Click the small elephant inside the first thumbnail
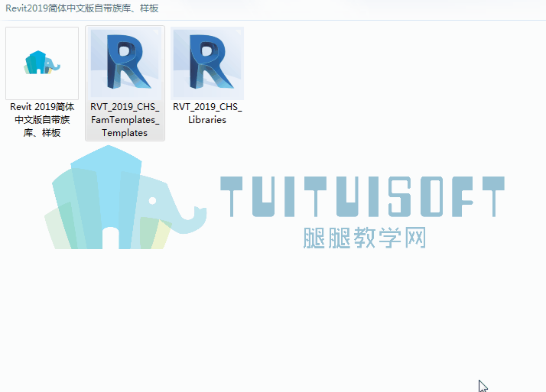Screen dimensions: 546x392 (42, 63)
